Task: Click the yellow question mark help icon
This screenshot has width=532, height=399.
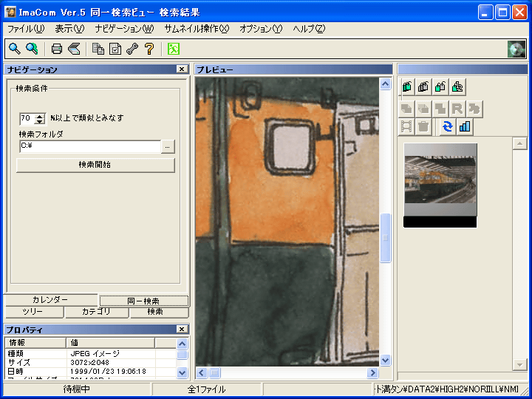Action: click(149, 49)
